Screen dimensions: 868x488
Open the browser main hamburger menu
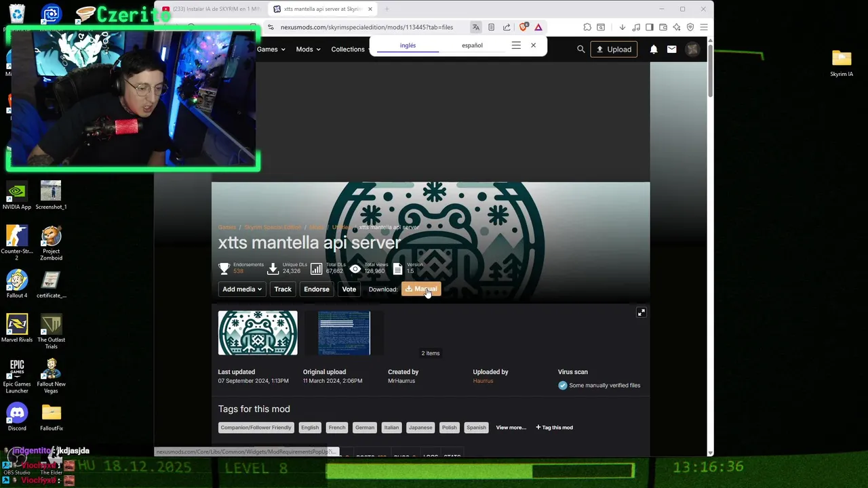point(704,27)
